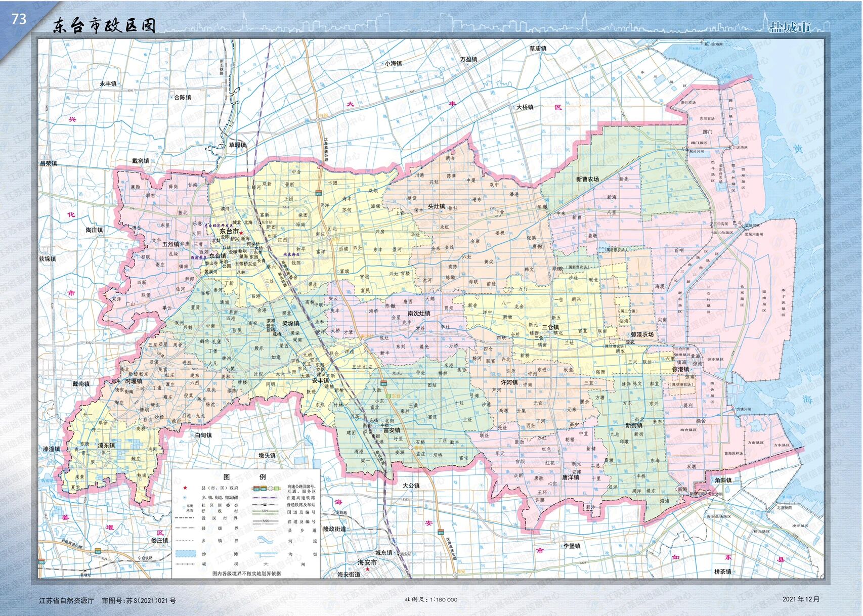Click the 富安镇 label
The width and height of the screenshot is (863, 616).
392,430
